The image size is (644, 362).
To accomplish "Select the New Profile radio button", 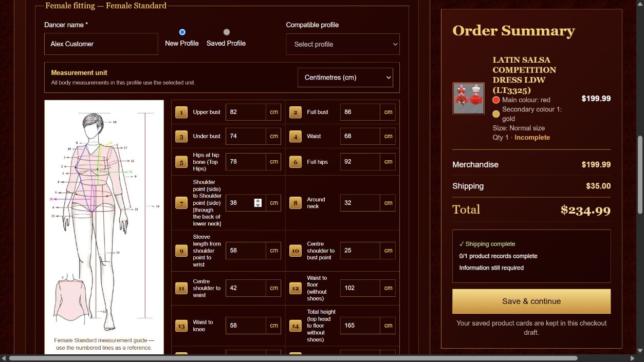I will [x=182, y=32].
